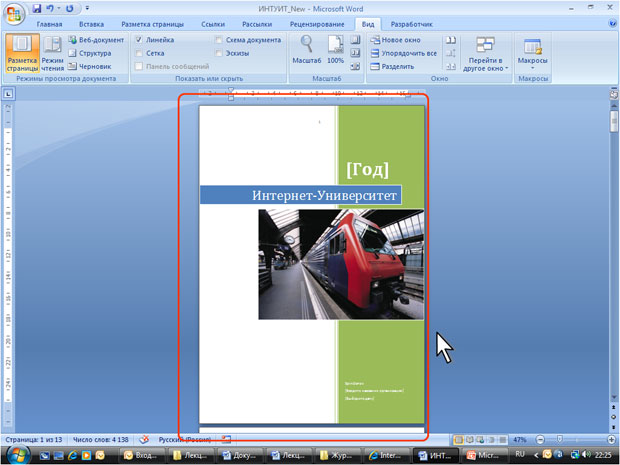Switch to the Рецензирование tab

tap(315, 23)
